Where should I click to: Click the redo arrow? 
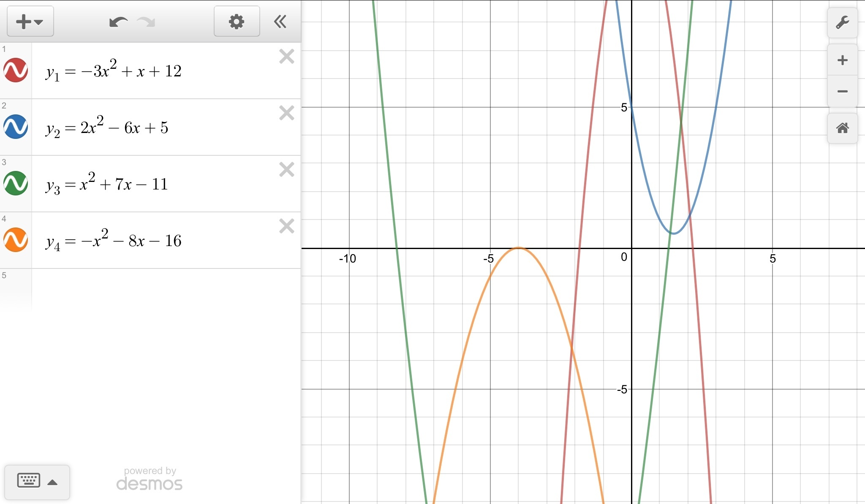pyautogui.click(x=147, y=22)
